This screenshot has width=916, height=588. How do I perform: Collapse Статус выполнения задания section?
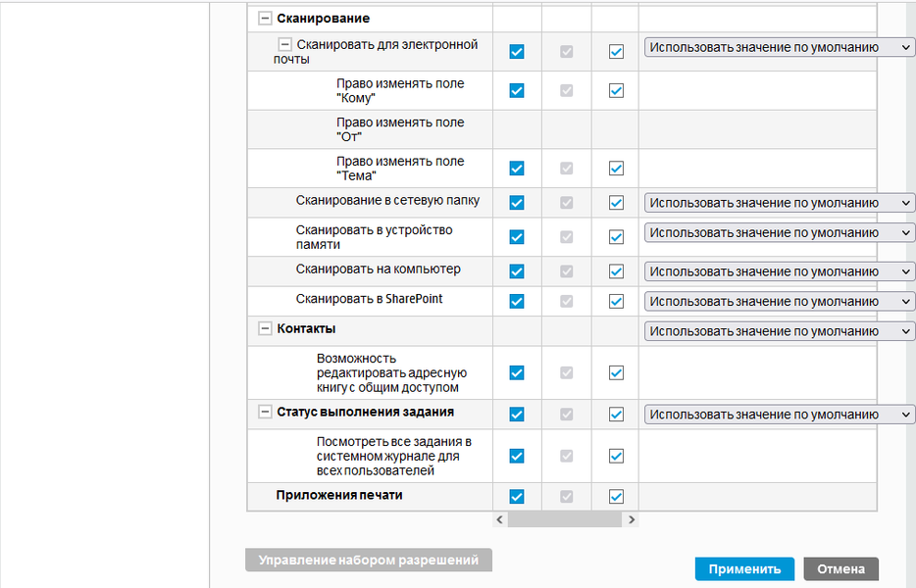(265, 413)
